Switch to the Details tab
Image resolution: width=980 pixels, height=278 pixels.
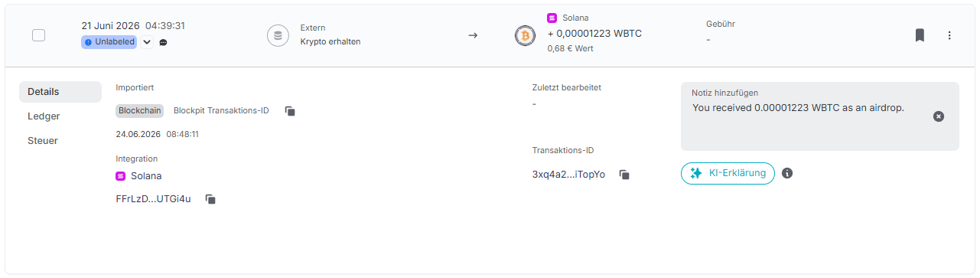(60, 92)
